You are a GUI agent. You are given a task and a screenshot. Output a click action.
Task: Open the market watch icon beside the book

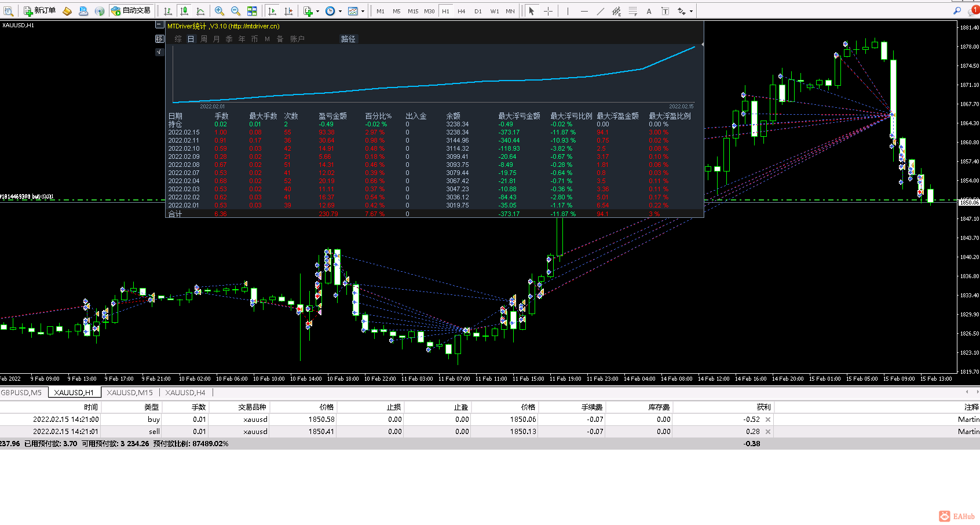pyautogui.click(x=83, y=10)
